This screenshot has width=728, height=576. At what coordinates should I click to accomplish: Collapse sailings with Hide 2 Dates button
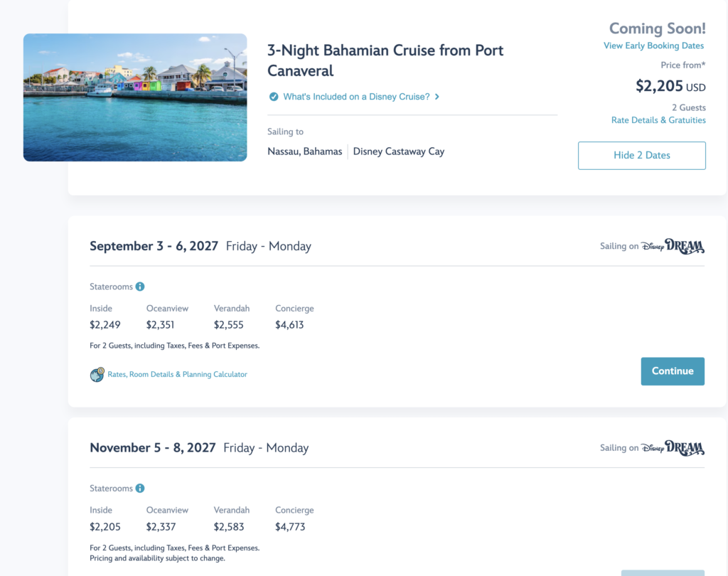point(642,156)
